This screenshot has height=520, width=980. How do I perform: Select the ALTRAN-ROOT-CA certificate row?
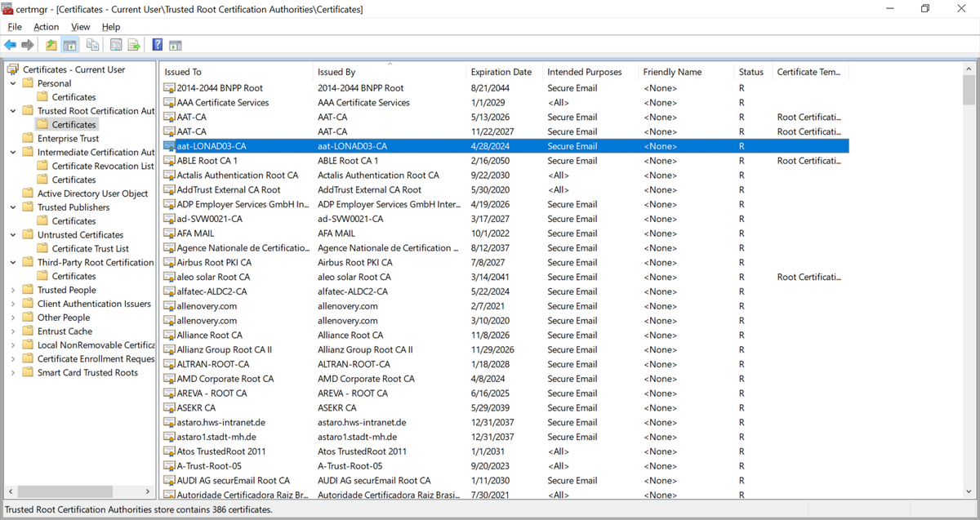(x=505, y=364)
